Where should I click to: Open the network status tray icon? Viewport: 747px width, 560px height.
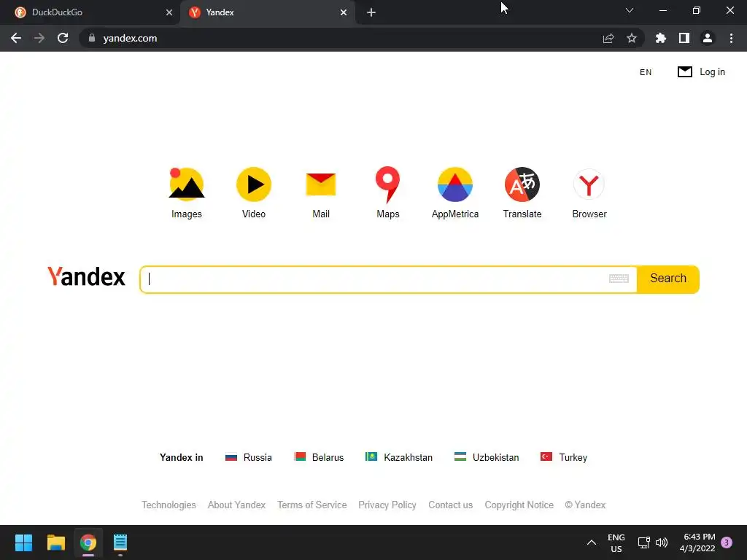click(x=643, y=542)
